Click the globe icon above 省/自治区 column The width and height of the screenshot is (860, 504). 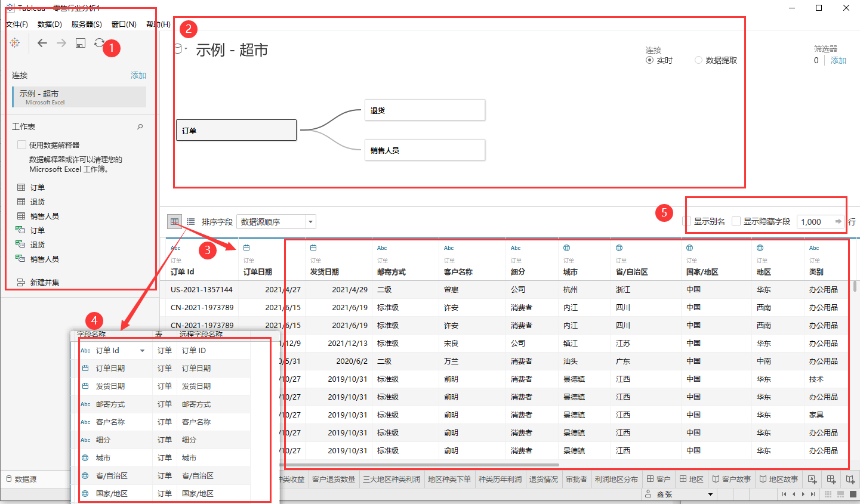coord(619,248)
